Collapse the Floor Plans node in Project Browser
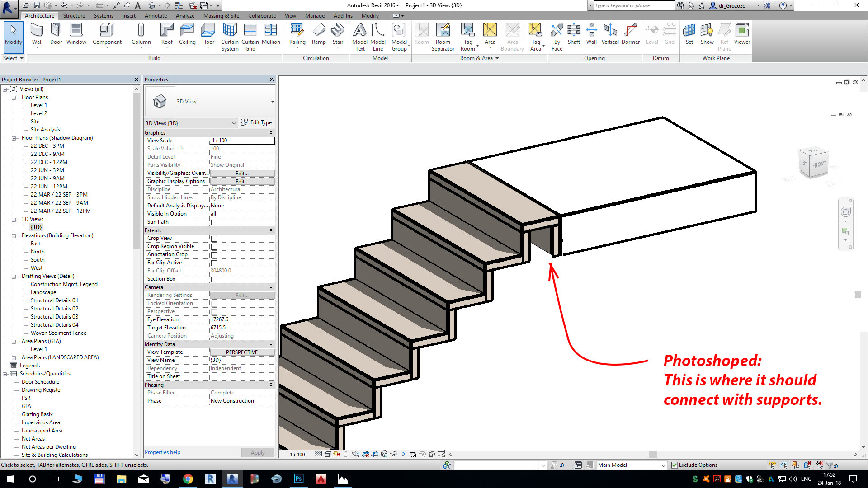The width and height of the screenshot is (868, 488). (x=14, y=97)
